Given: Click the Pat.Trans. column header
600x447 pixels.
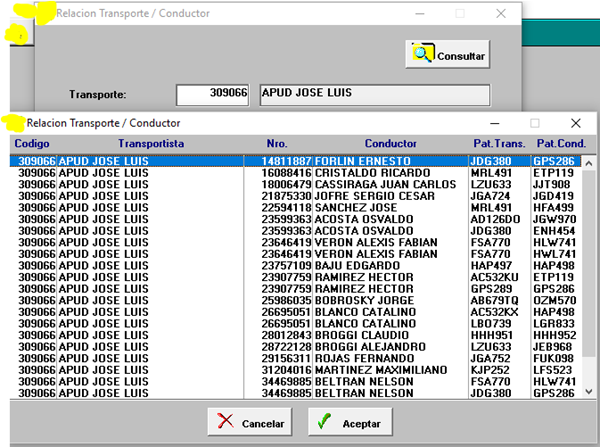Looking at the screenshot, I should pyautogui.click(x=497, y=144).
